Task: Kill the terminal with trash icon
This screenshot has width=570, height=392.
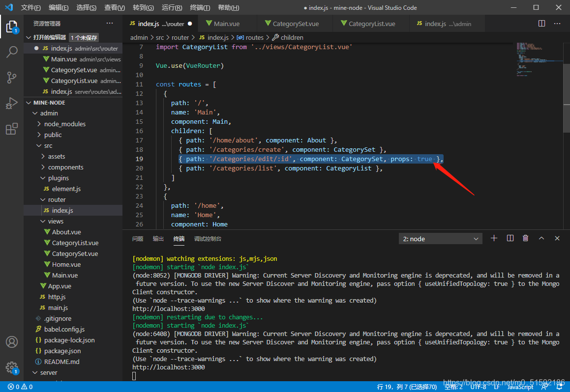Action: [525, 238]
